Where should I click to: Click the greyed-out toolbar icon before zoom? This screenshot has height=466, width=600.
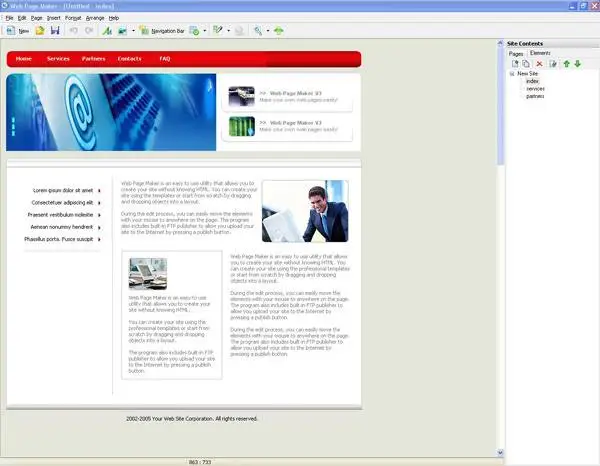(239, 31)
